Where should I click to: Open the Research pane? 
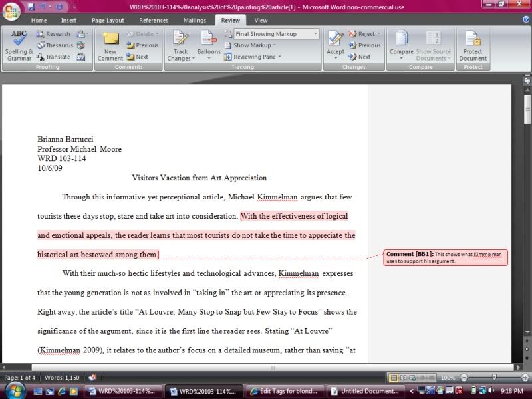pos(53,34)
